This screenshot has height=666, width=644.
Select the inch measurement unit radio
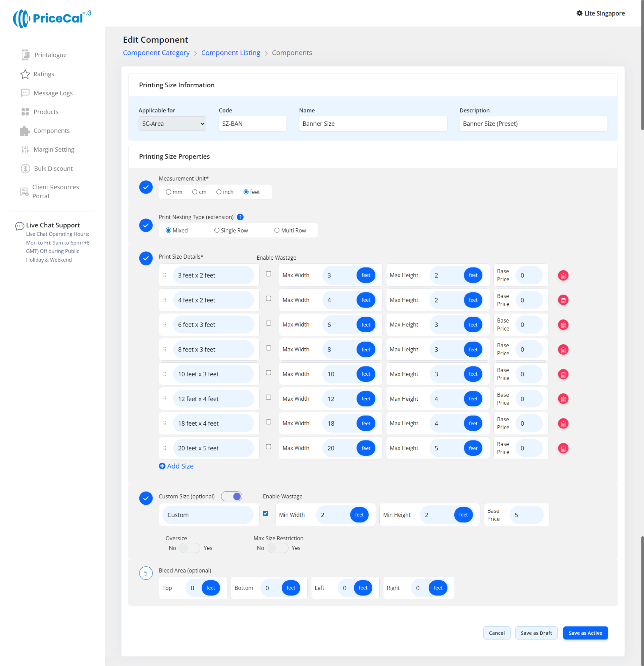219,192
